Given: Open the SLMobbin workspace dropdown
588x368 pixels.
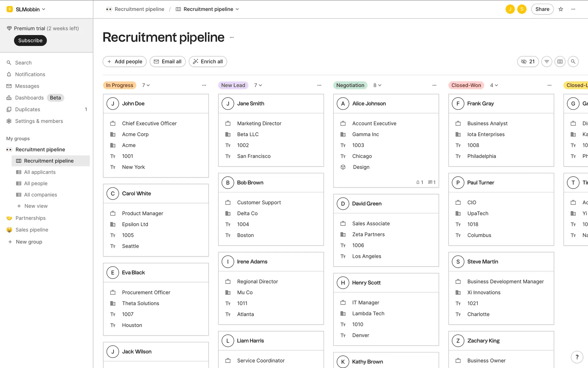Looking at the screenshot, I should 27,9.
